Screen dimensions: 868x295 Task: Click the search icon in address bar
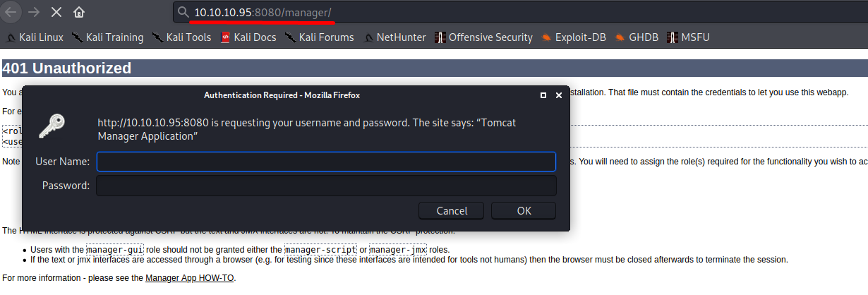point(183,12)
